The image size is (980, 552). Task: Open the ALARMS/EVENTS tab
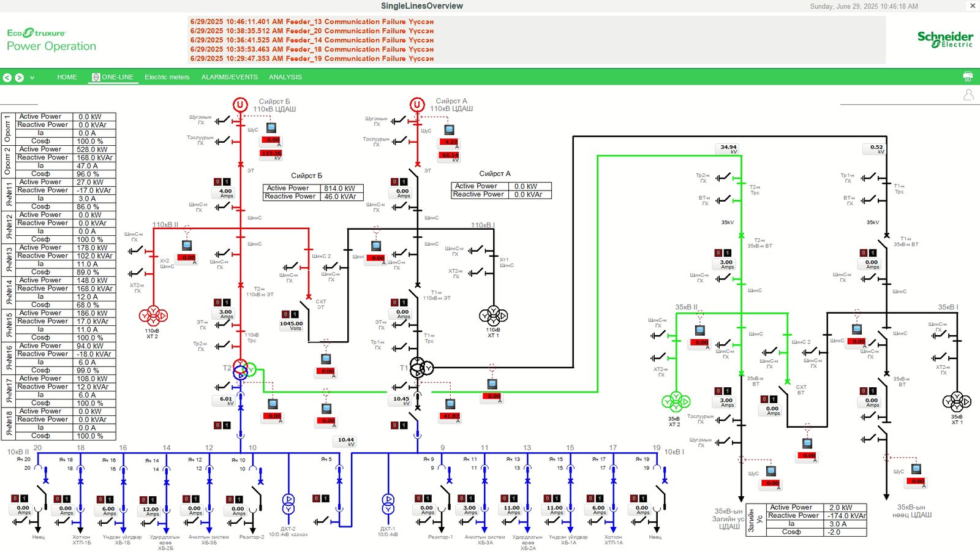tap(230, 77)
